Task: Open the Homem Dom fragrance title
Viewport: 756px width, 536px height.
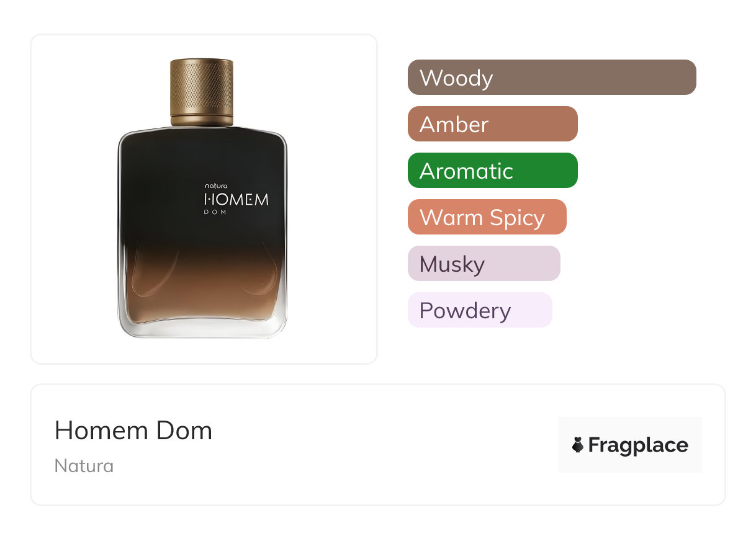Action: [x=133, y=431]
